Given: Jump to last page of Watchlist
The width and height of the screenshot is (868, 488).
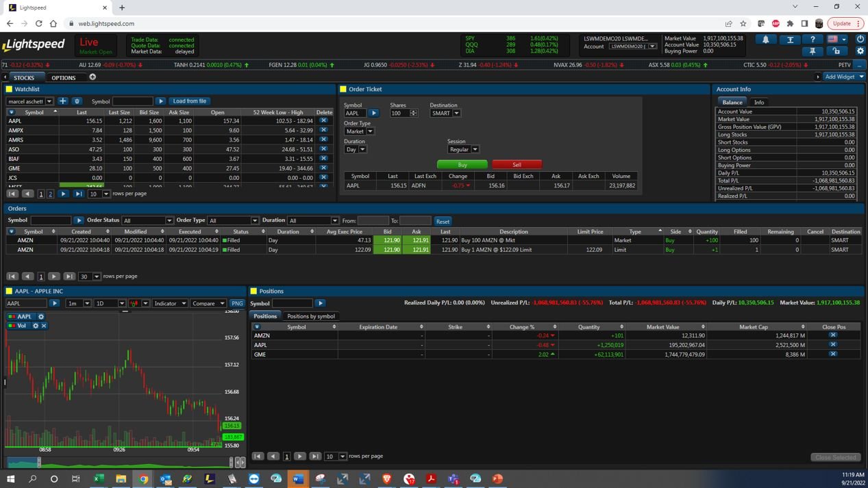Looking at the screenshot, I should pyautogui.click(x=79, y=194).
